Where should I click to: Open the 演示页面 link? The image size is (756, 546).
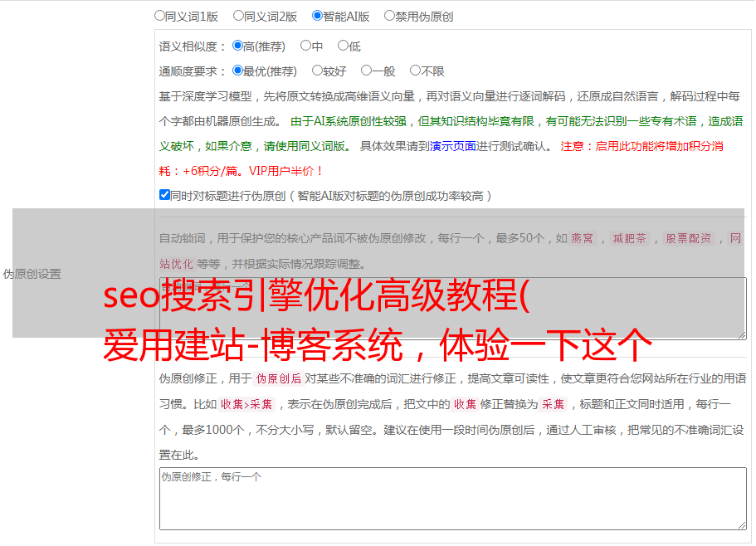pyautogui.click(x=452, y=146)
